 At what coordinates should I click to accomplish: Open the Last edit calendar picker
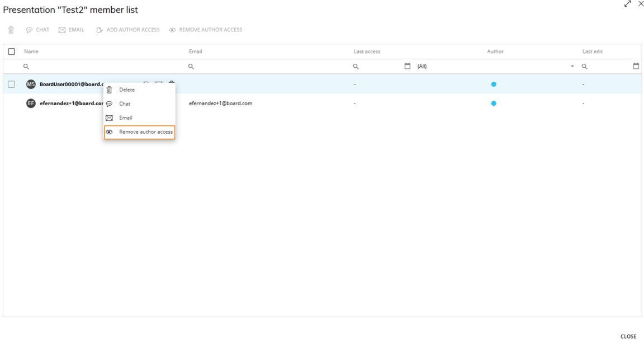pos(636,66)
